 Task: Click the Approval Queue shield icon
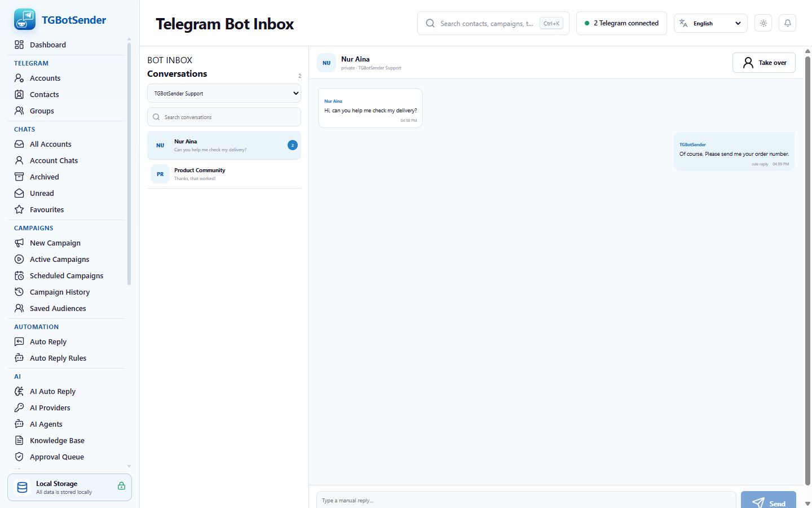coord(19,457)
